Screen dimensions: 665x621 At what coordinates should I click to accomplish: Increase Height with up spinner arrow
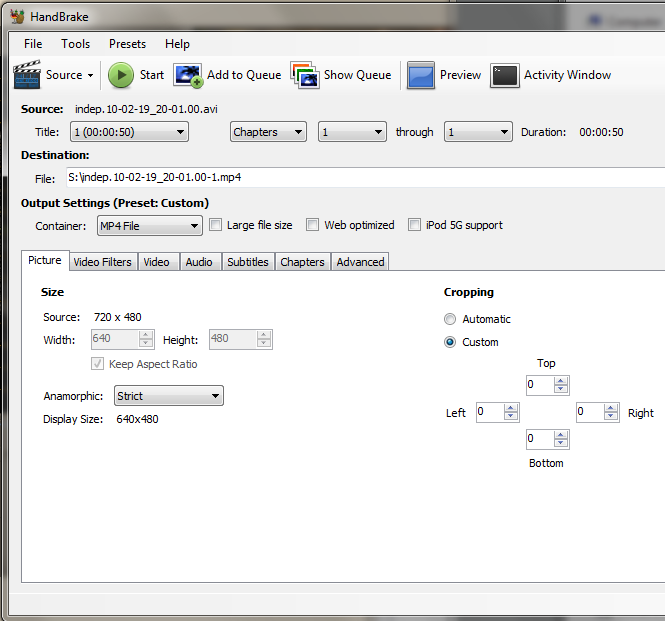tap(264, 335)
